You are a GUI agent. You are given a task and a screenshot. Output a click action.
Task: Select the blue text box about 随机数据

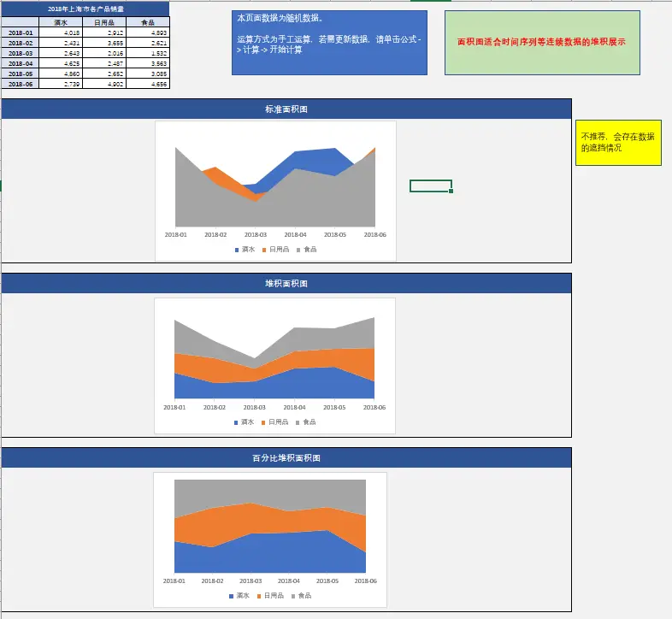pyautogui.click(x=329, y=43)
